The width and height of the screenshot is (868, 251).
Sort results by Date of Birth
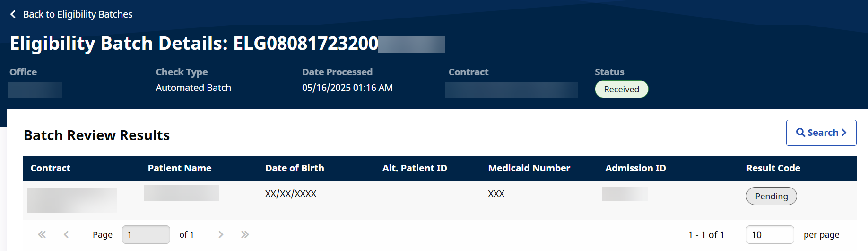(295, 168)
